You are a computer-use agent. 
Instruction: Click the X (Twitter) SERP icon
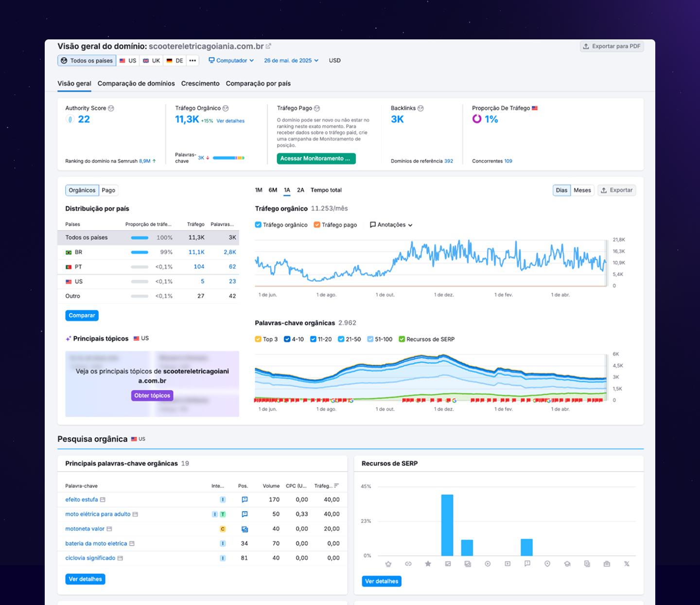point(627,564)
